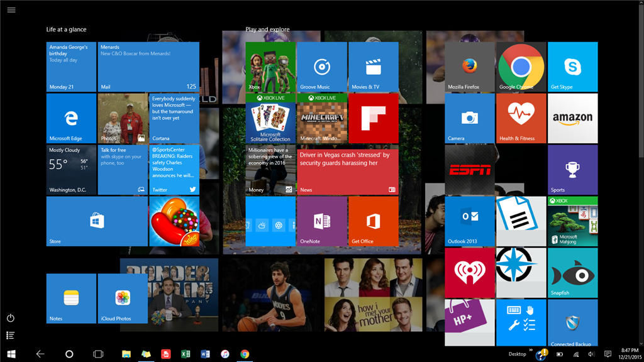Switch to Chrome in the taskbar
The height and width of the screenshot is (362, 644).
(x=245, y=354)
